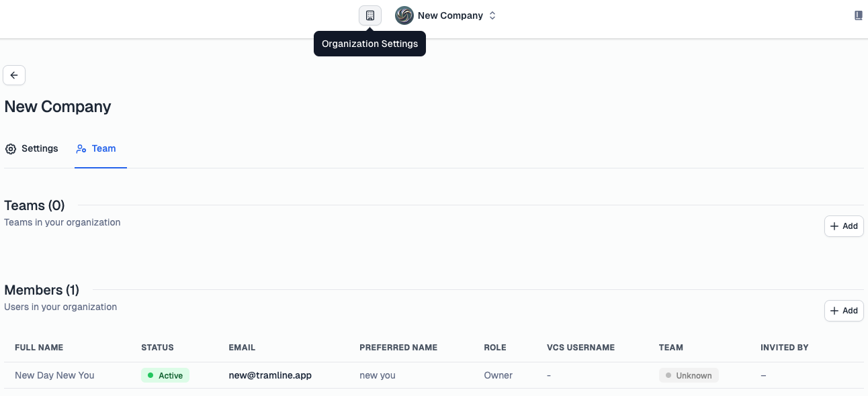
Task: Click the Full Name column header
Action: [x=39, y=348]
